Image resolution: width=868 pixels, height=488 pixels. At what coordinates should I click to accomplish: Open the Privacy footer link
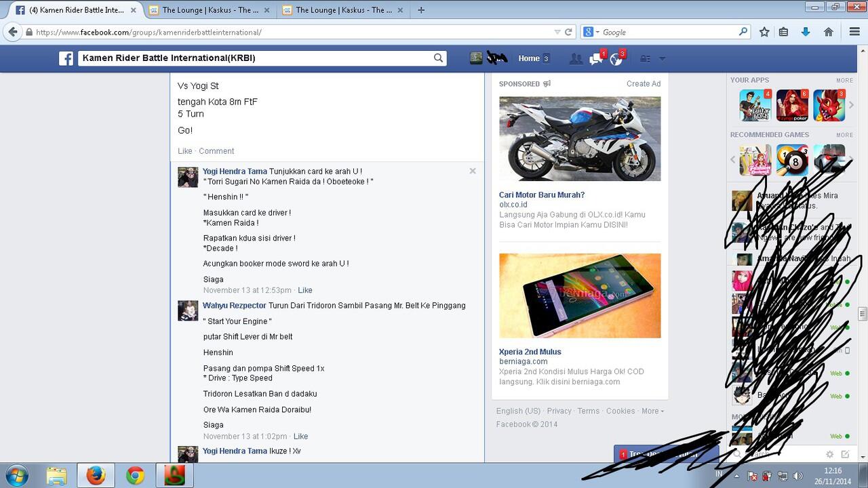tap(559, 411)
